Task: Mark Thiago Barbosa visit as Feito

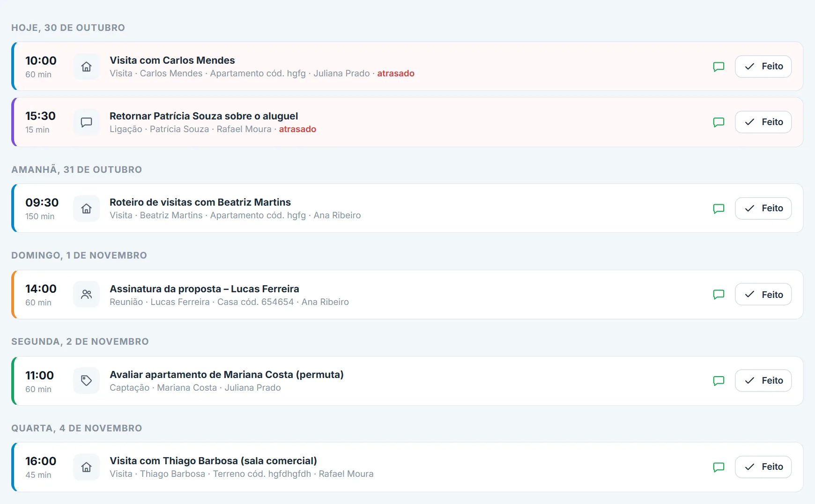Action: tap(763, 467)
